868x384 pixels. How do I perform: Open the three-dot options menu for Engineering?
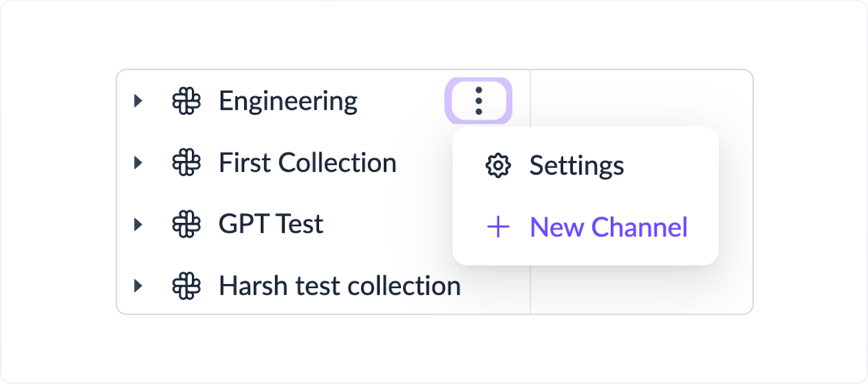point(478,101)
